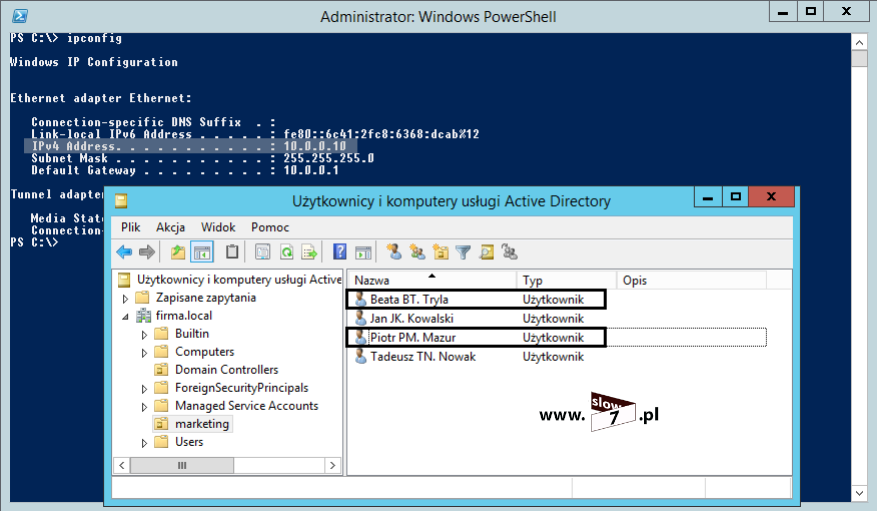
Task: Select the Builtin folder label
Action: click(x=192, y=333)
